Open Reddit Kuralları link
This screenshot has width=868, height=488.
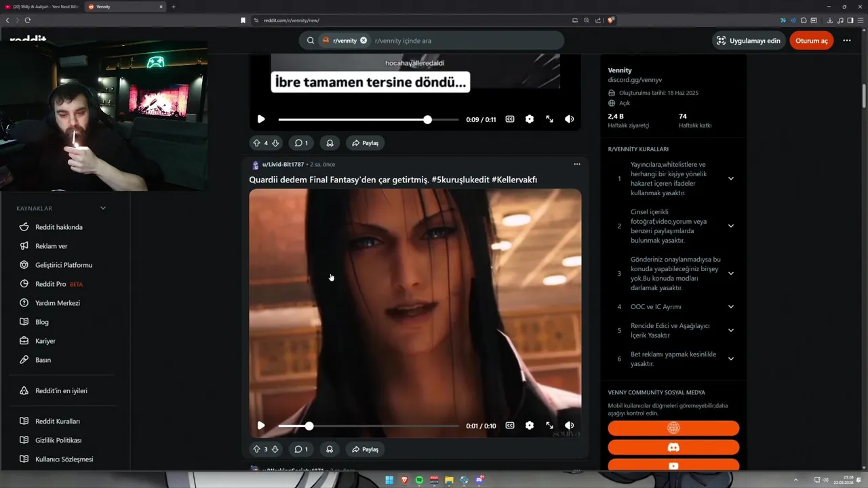[58, 421]
